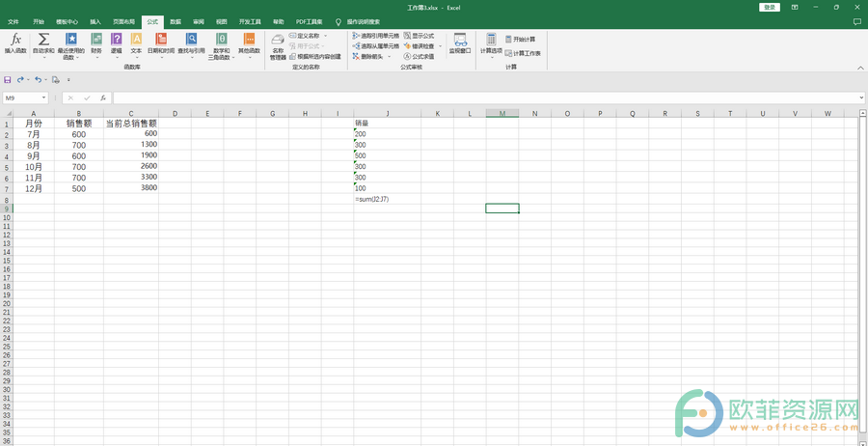Switch to the Page Layout (页面布局) tab
The height and width of the screenshot is (446, 868).
[x=124, y=21]
